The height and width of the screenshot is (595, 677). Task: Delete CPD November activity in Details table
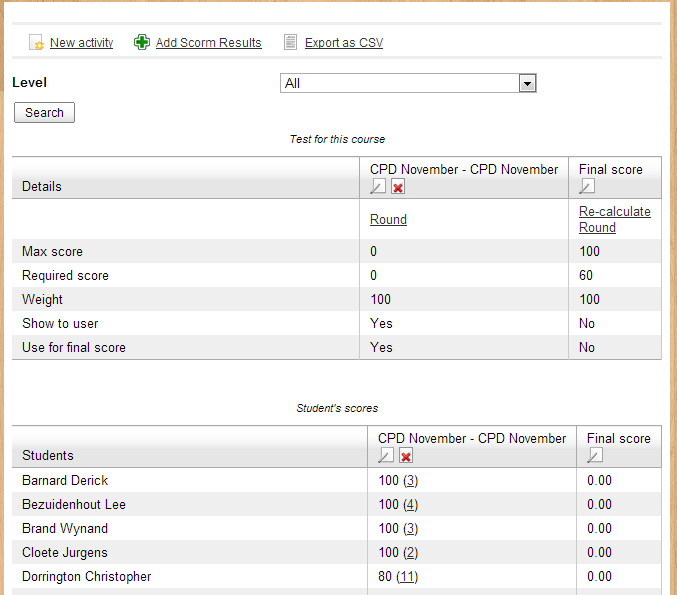coord(398,187)
